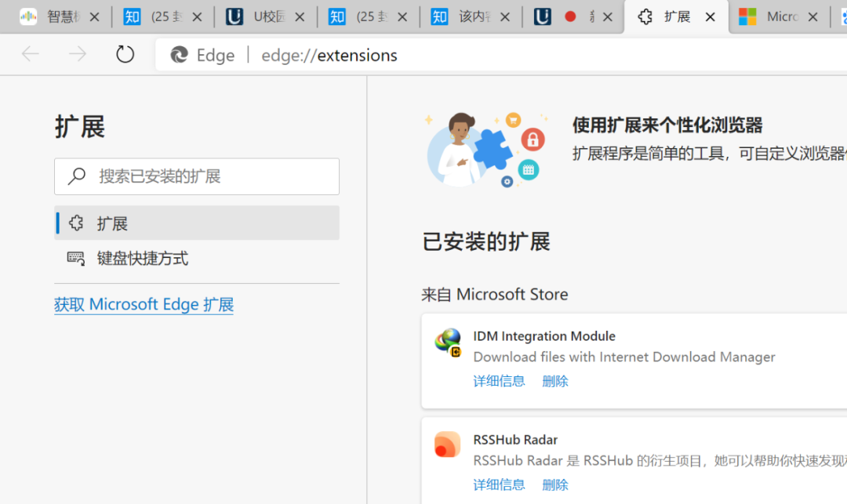Go back with the back arrow
This screenshot has height=504, width=847.
[x=31, y=54]
